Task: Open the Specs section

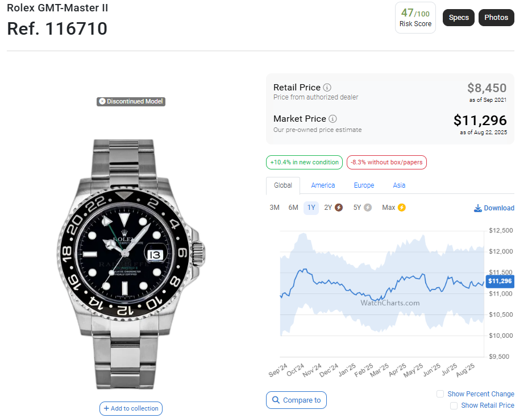Action: click(x=459, y=18)
